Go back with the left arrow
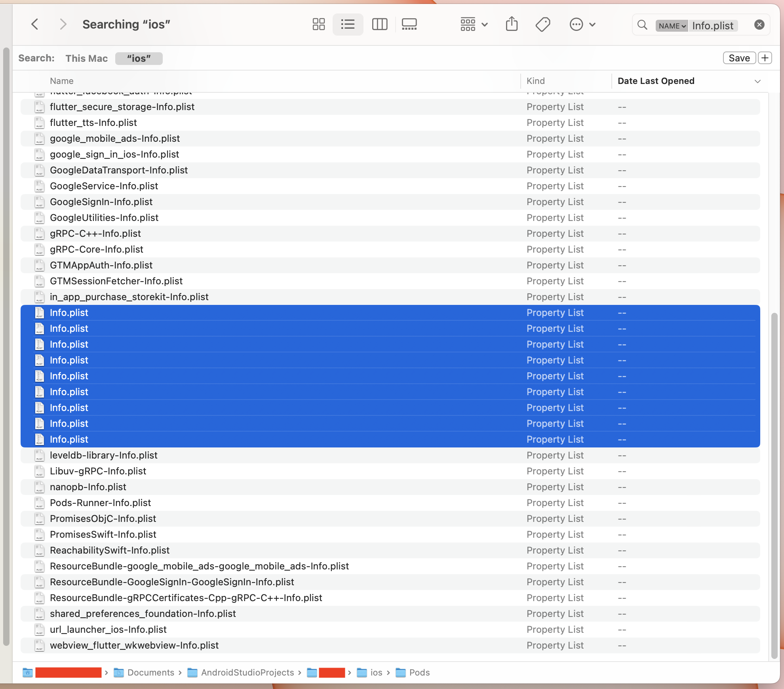This screenshot has width=784, height=689. tap(35, 25)
